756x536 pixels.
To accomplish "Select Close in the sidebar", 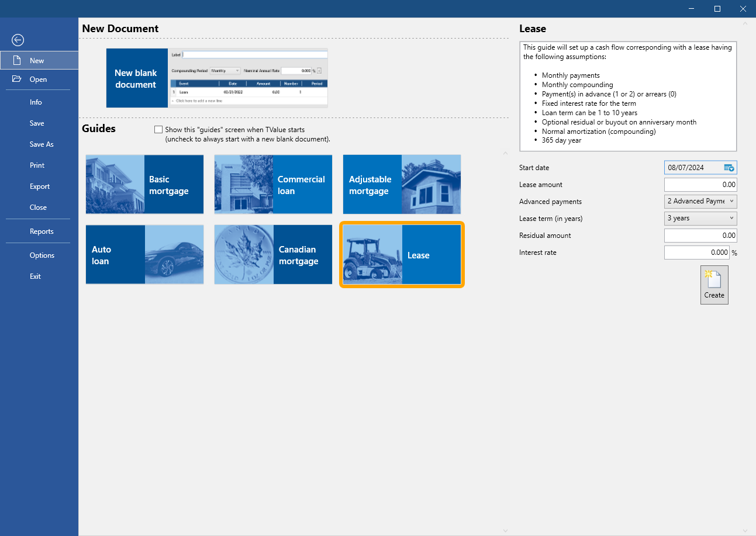I will 38,207.
